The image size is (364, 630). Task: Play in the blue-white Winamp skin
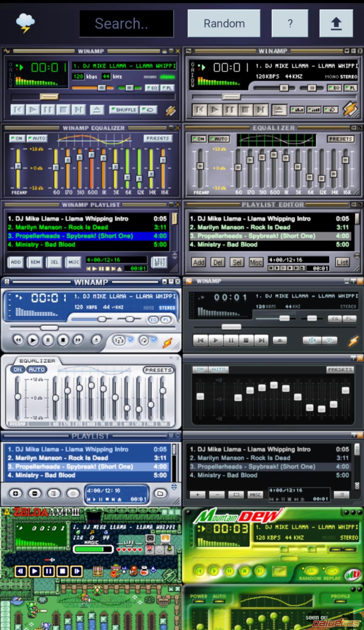click(33, 340)
